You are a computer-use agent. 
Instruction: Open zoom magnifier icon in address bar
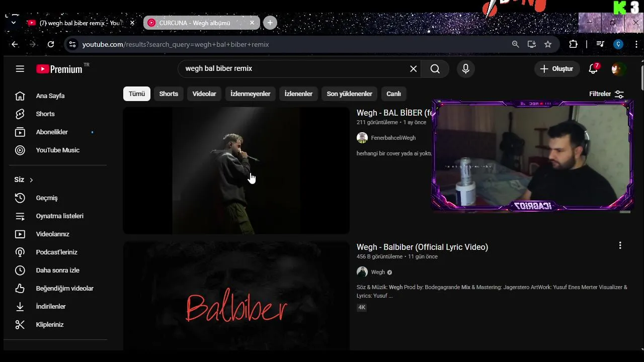tap(516, 44)
